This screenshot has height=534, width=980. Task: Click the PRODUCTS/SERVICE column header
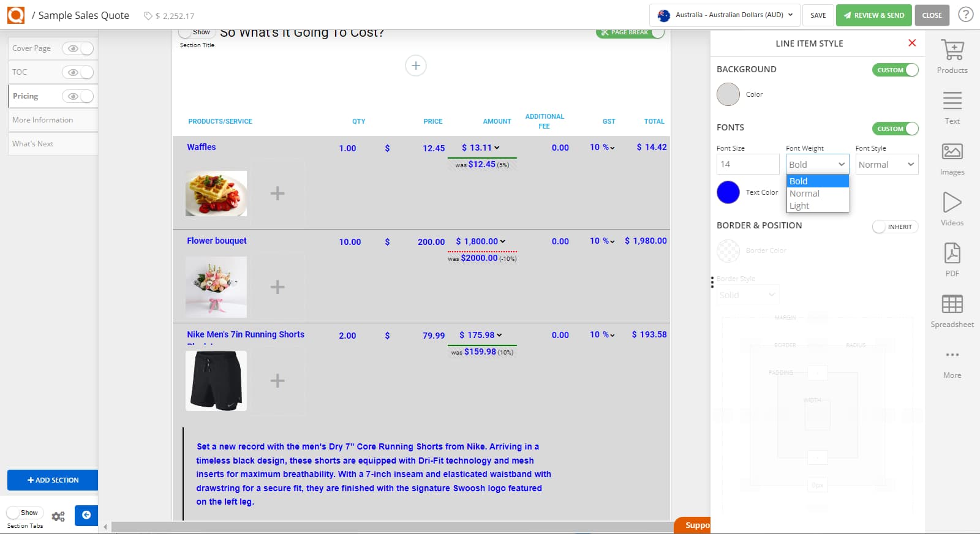[x=220, y=121]
